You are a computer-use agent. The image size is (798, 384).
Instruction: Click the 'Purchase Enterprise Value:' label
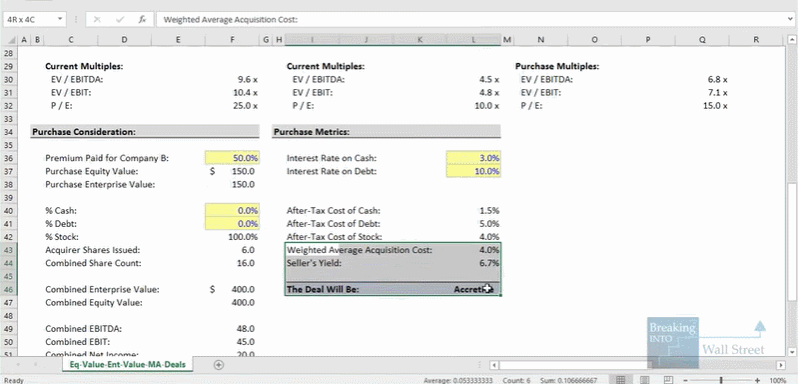(x=100, y=185)
